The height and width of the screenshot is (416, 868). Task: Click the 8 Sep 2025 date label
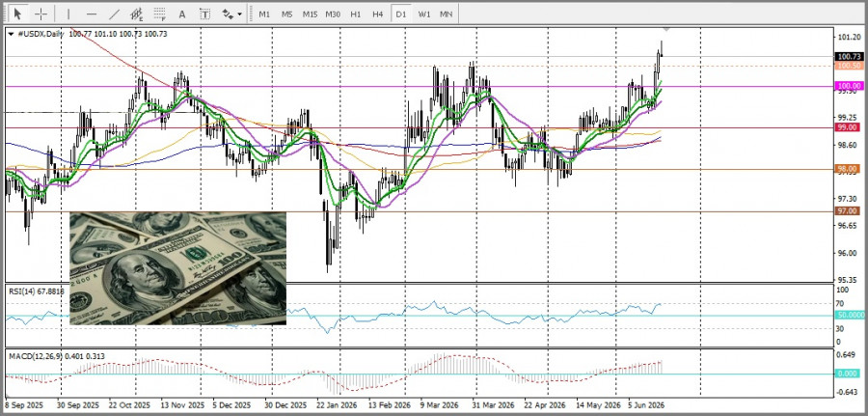click(24, 405)
